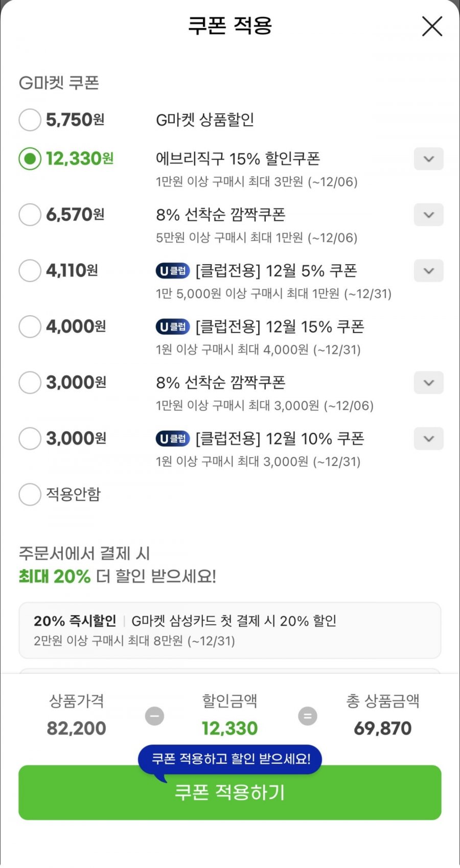Click the 쿠폰 적용하고 할인 받으세요 tooltip bubble
The height and width of the screenshot is (868, 460).
[229, 759]
